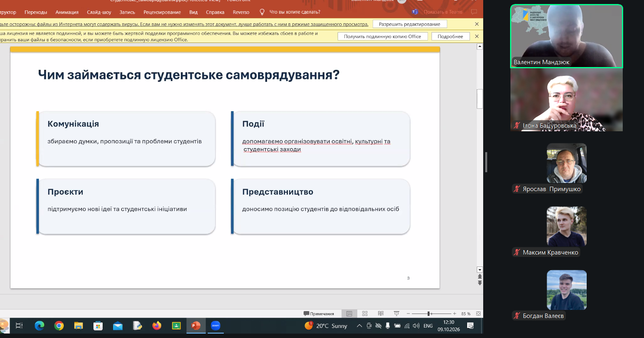The height and width of the screenshot is (338, 644).
Task: Adjust the zoom slider handle
Action: [429, 314]
